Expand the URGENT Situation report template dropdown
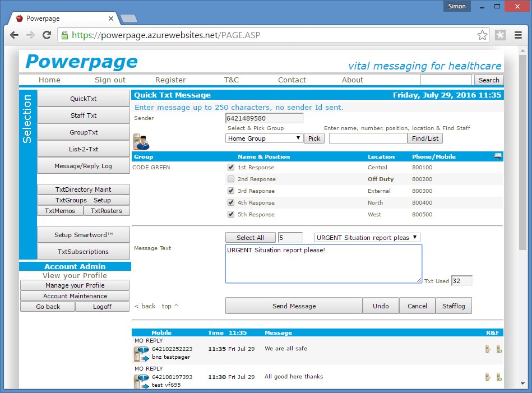Image resolution: width=532 pixels, height=393 pixels. [367, 238]
